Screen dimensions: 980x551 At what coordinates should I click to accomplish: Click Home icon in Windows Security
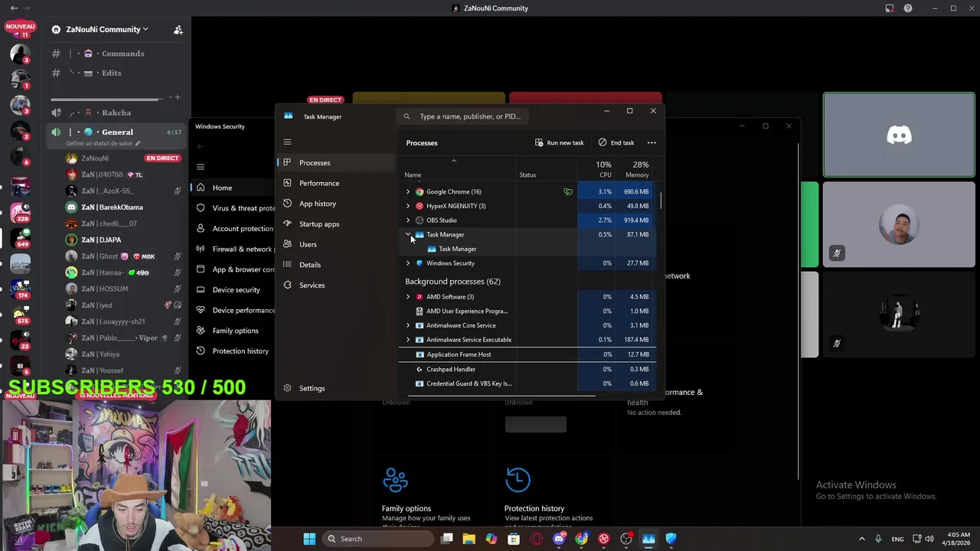(201, 187)
